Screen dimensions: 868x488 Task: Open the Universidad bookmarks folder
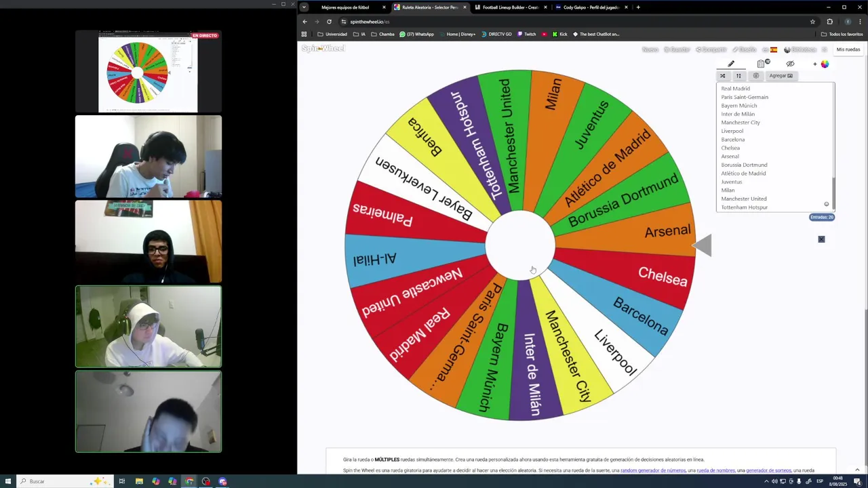[332, 34]
